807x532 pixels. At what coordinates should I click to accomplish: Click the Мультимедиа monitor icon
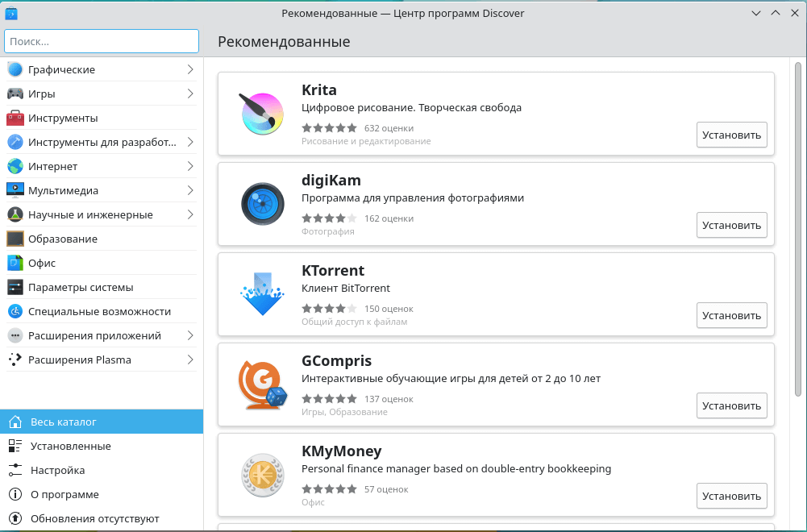click(x=15, y=190)
